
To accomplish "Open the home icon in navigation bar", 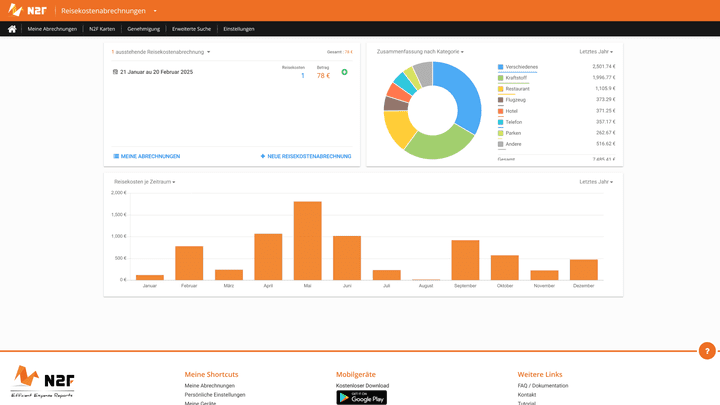I will click(12, 29).
